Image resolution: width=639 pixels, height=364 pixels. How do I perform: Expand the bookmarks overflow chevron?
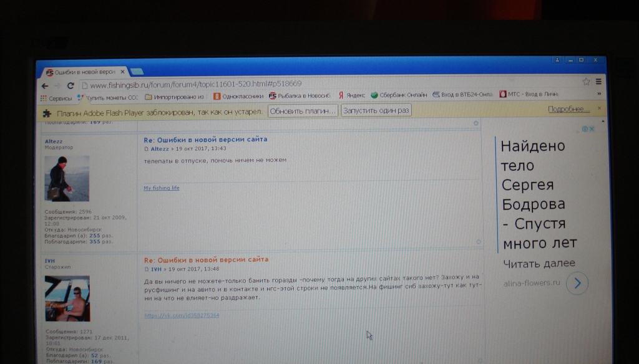pyautogui.click(x=599, y=94)
